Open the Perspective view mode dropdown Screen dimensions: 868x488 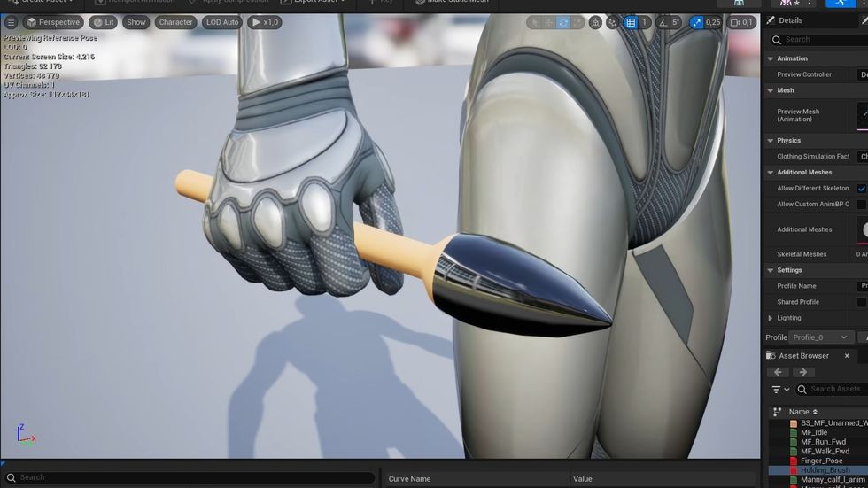53,22
